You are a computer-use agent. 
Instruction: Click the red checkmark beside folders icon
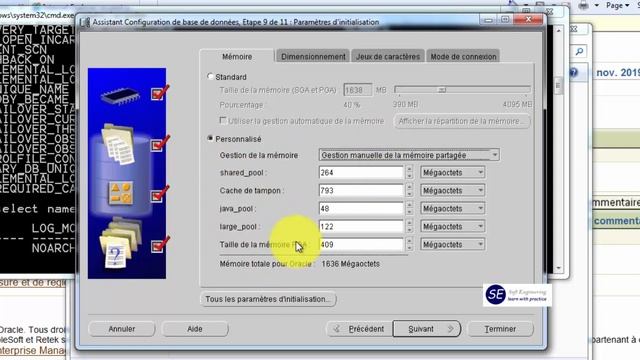point(160,245)
